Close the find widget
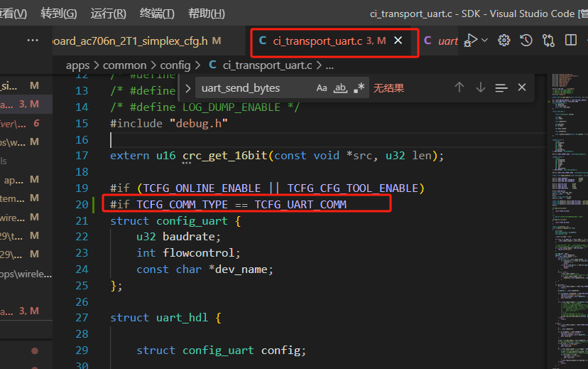 point(522,87)
